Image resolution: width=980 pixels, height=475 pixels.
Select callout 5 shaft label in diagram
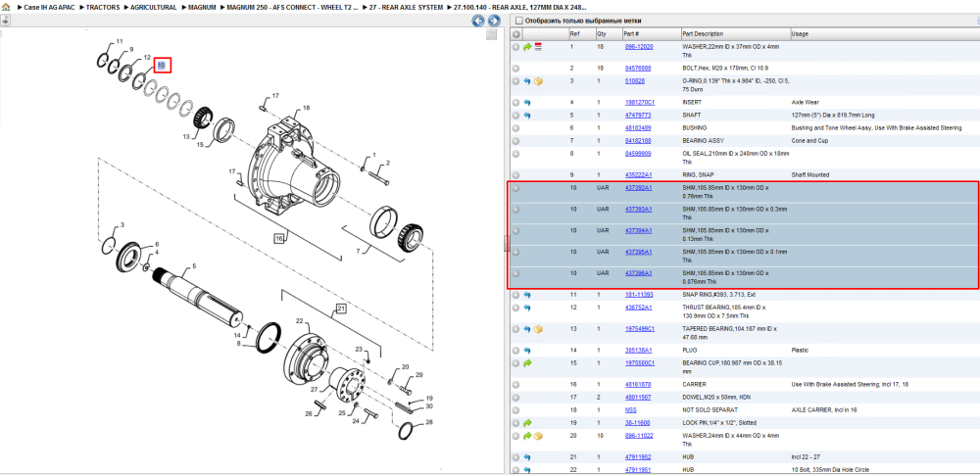(194, 266)
